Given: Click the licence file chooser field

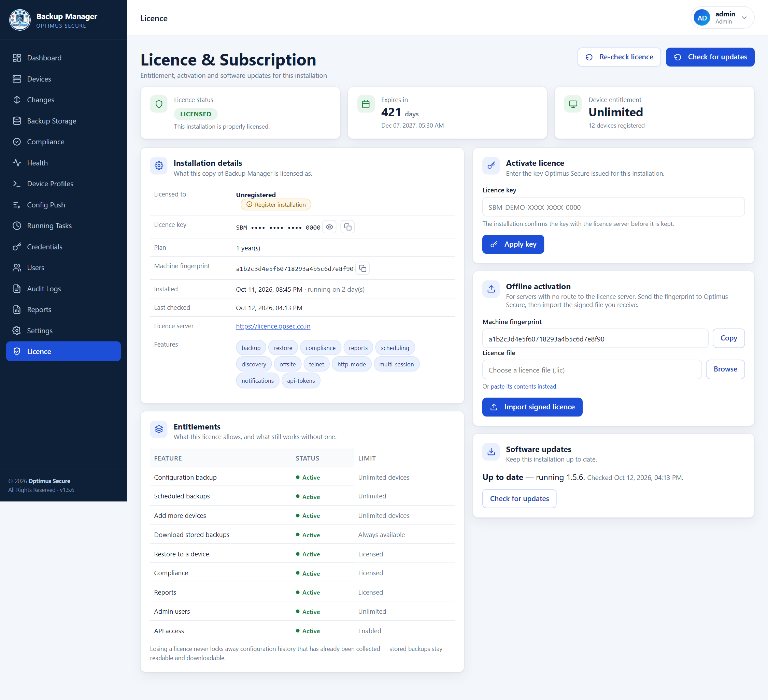Looking at the screenshot, I should coord(592,369).
